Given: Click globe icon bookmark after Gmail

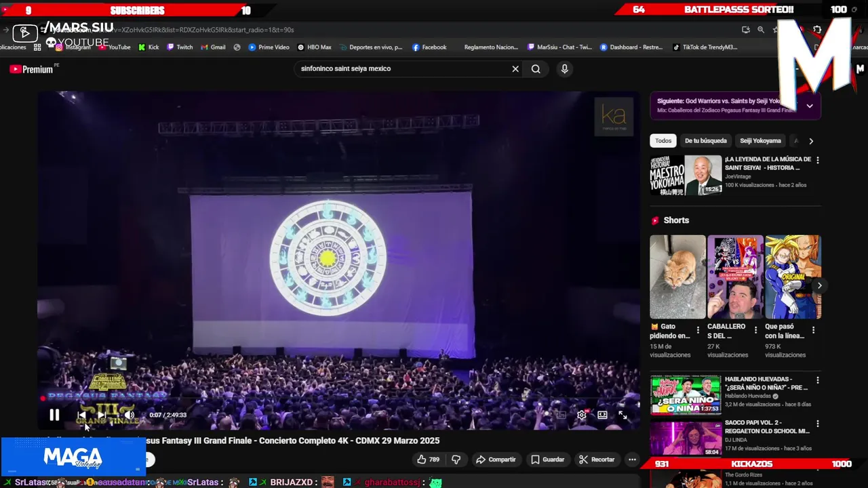Looking at the screenshot, I should click(237, 47).
